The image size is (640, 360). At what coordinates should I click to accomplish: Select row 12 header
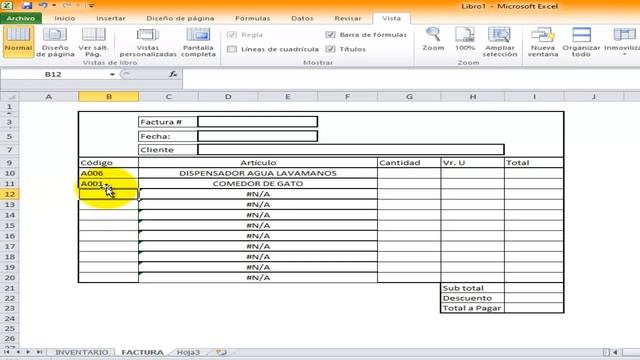click(9, 194)
